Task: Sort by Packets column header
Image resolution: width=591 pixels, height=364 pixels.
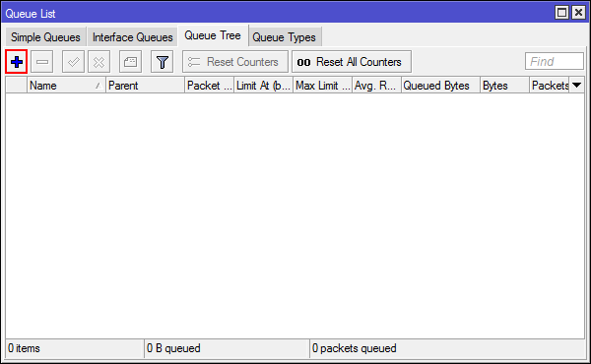Action: (550, 86)
